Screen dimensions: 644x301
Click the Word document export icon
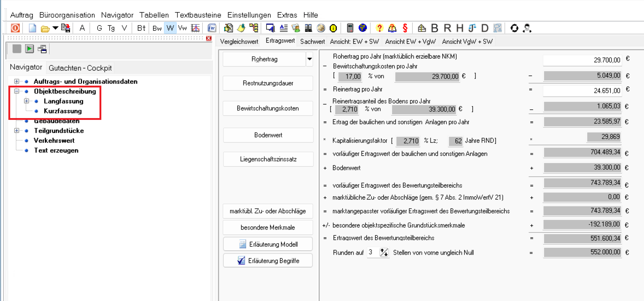pyautogui.click(x=212, y=28)
